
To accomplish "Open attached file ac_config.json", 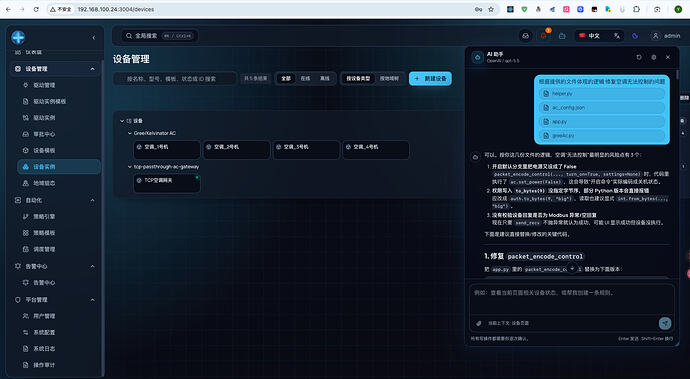I will [x=602, y=107].
